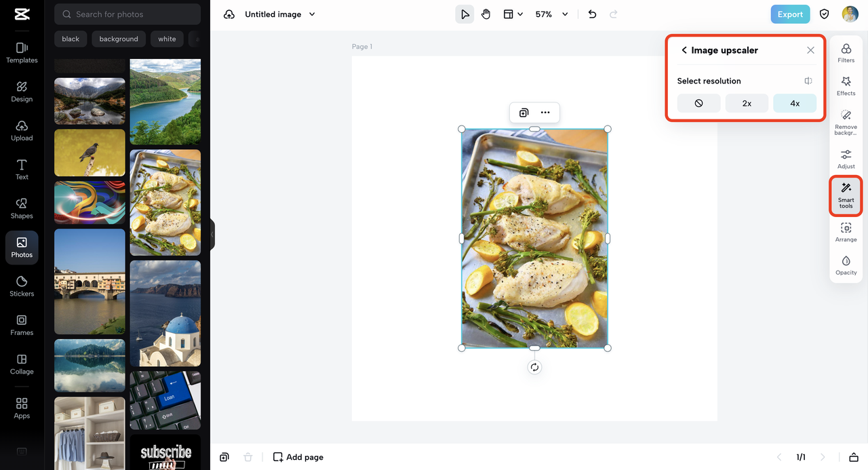Open the Collage panel
868x470 pixels.
[x=22, y=364]
